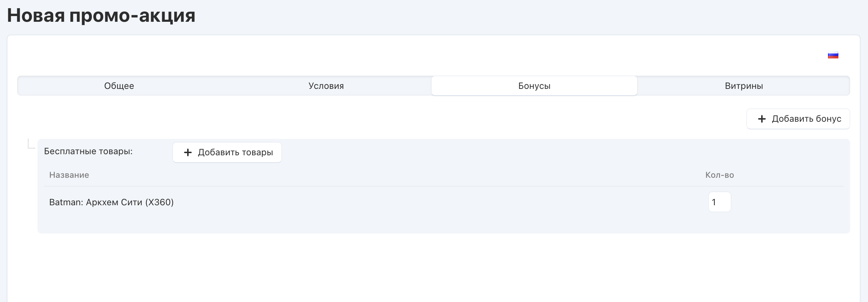Click empty row space between product name and quantity

tap(429, 202)
